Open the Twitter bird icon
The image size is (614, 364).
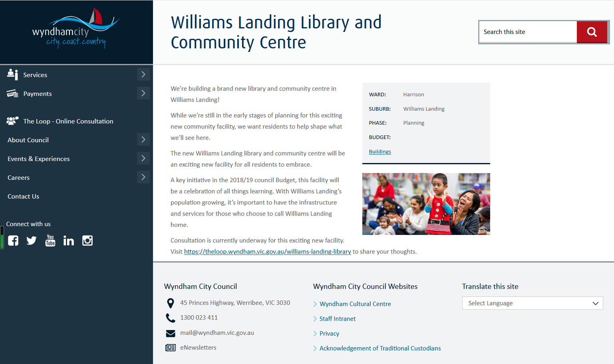click(32, 241)
